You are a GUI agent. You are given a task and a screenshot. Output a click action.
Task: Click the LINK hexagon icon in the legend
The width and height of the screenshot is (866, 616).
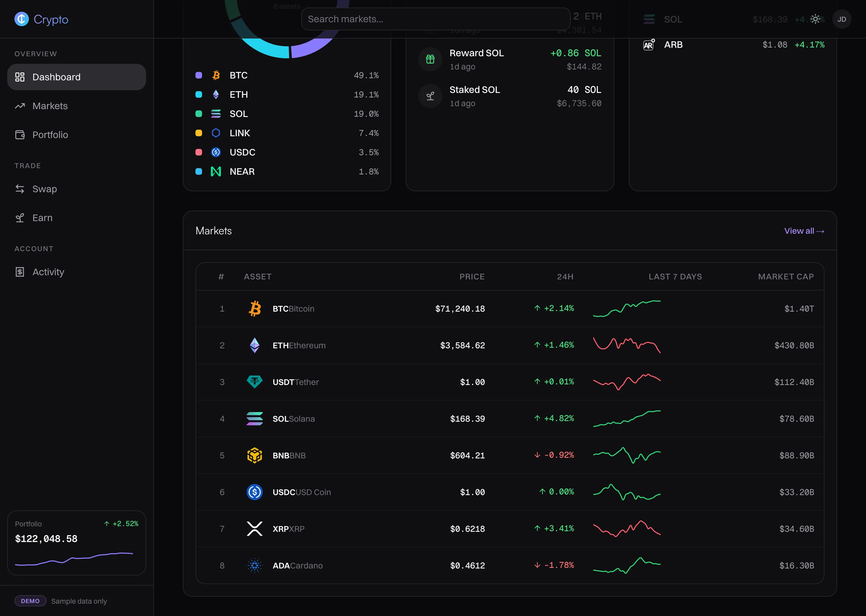pyautogui.click(x=216, y=133)
